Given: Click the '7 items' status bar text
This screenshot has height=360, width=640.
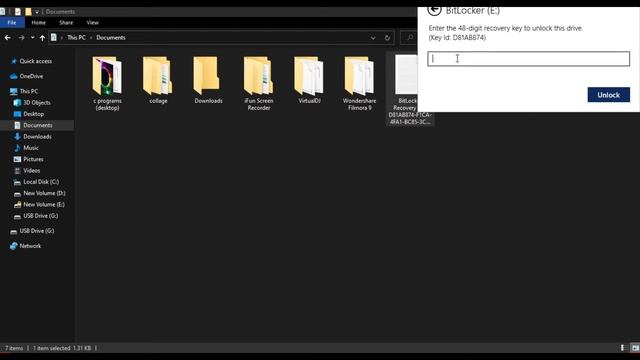Looking at the screenshot, I should click(14, 348).
